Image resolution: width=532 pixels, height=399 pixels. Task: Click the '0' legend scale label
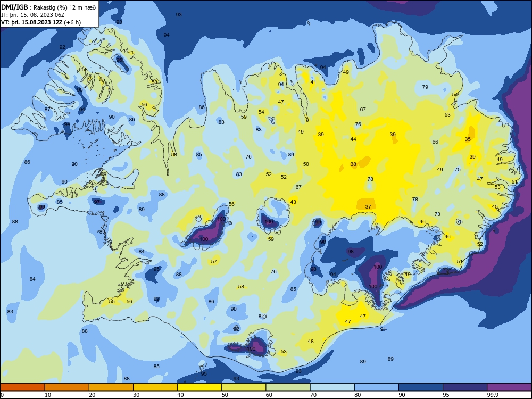[x=2, y=395]
